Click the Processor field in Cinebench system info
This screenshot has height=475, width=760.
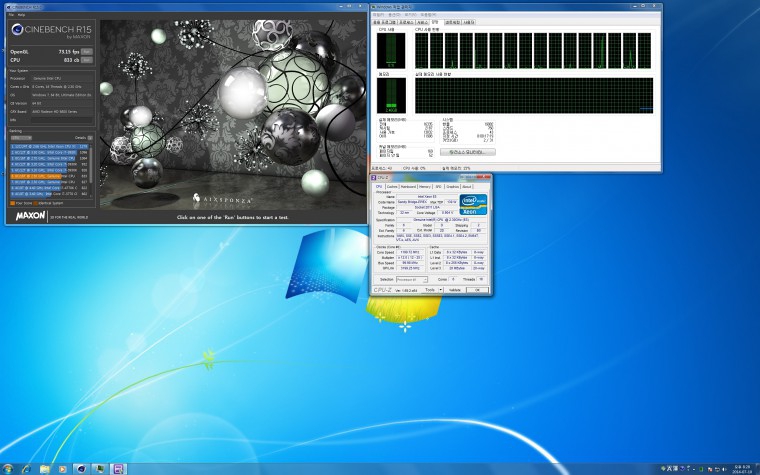62,78
